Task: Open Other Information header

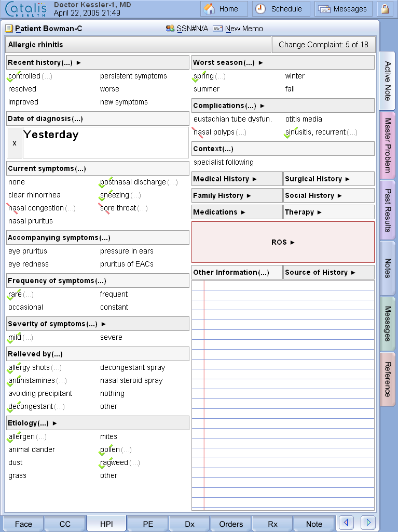Action: [x=237, y=272]
